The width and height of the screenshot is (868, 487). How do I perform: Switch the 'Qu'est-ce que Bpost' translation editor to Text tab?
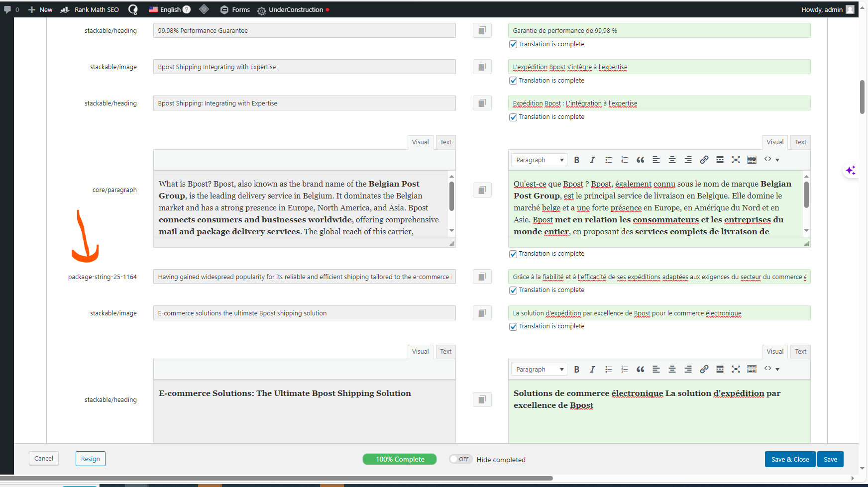[x=800, y=142]
